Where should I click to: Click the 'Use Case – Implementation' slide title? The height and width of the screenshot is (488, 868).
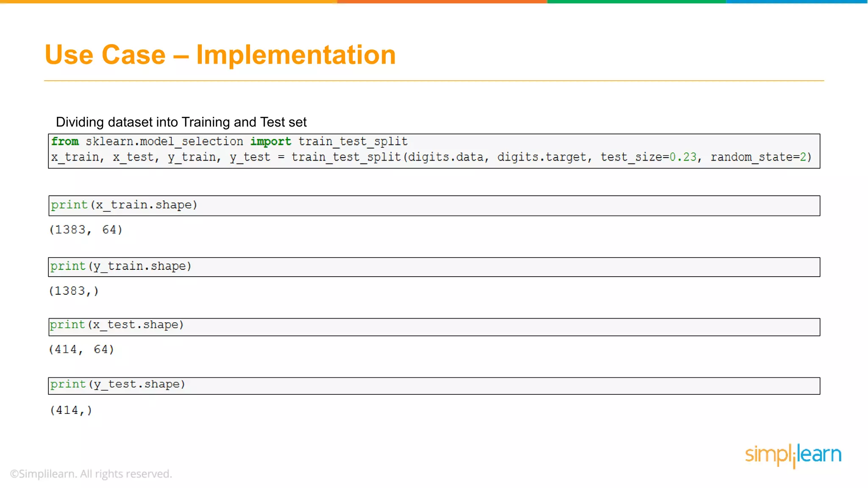click(x=220, y=55)
